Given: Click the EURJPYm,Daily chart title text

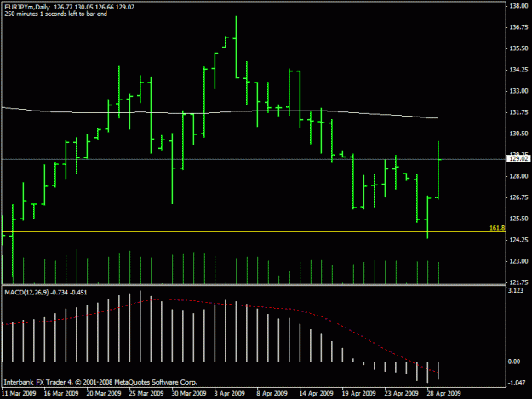Looking at the screenshot, I should (27, 7).
